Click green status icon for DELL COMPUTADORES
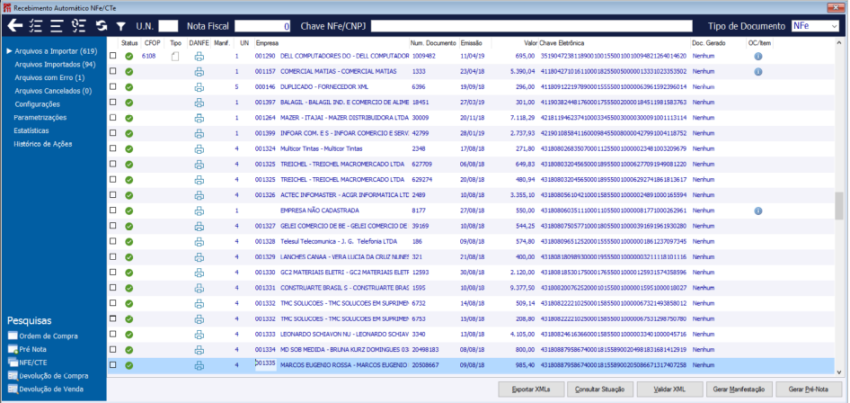Screen dimensions: 850x403 [129, 56]
